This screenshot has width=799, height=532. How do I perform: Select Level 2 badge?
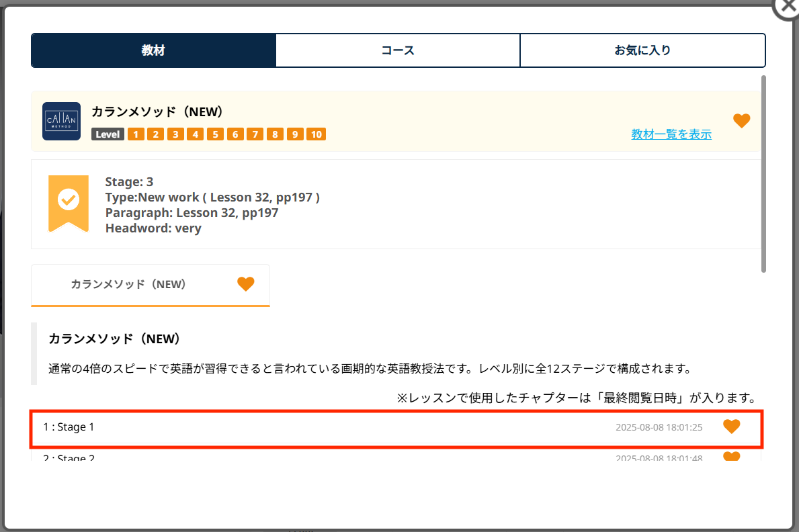click(x=155, y=134)
